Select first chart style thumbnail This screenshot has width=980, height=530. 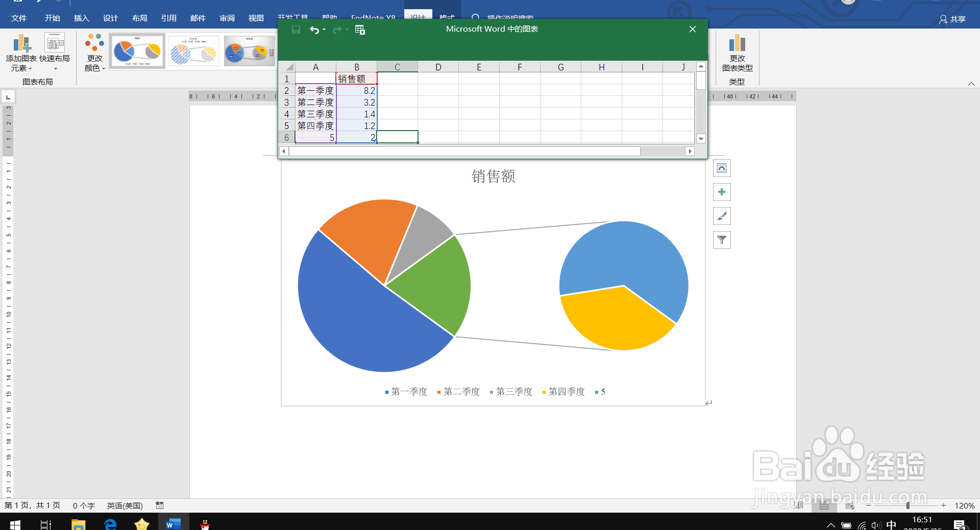(x=137, y=51)
